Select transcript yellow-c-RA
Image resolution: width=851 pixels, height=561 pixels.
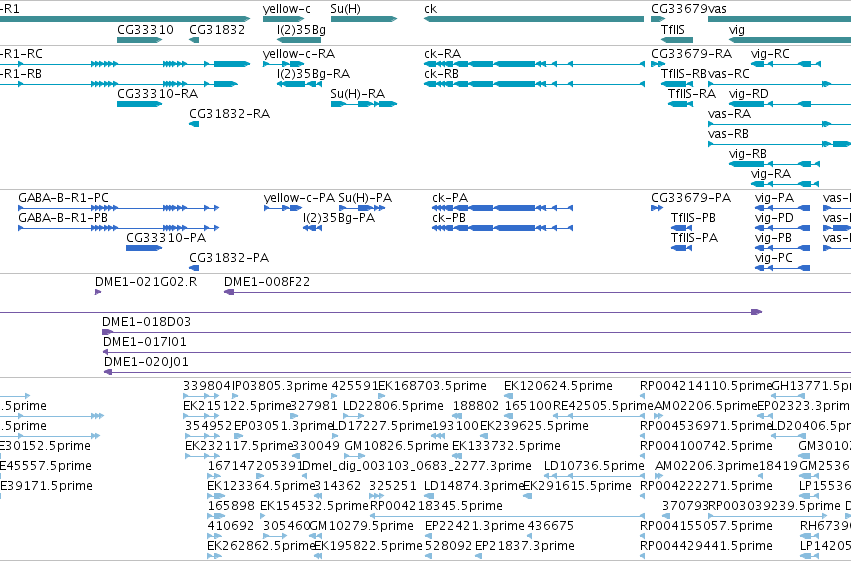pyautogui.click(x=299, y=54)
